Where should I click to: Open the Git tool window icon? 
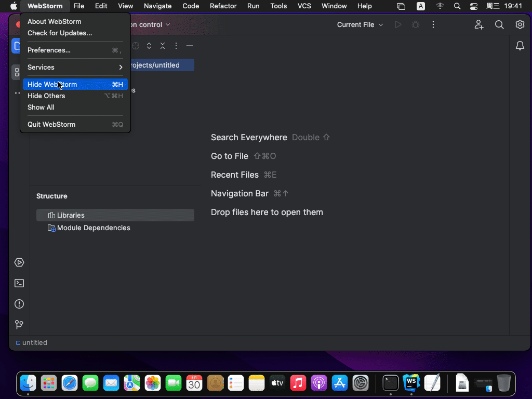coord(19,325)
